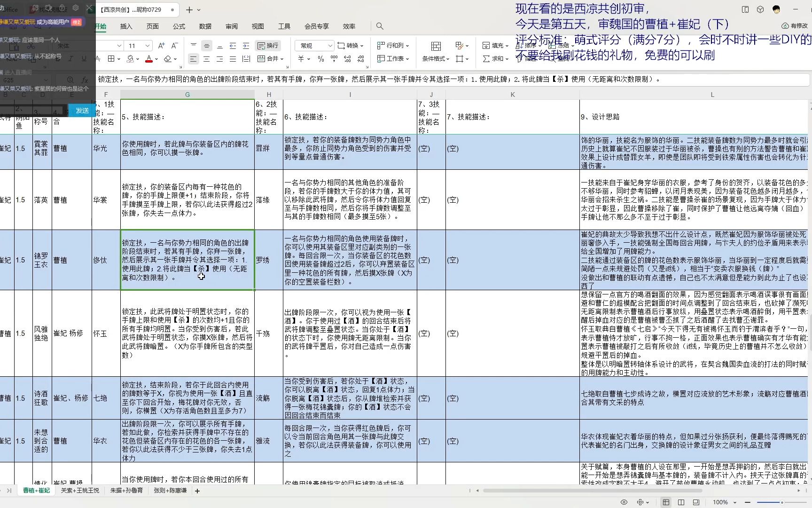Apply percent style format

(321, 59)
